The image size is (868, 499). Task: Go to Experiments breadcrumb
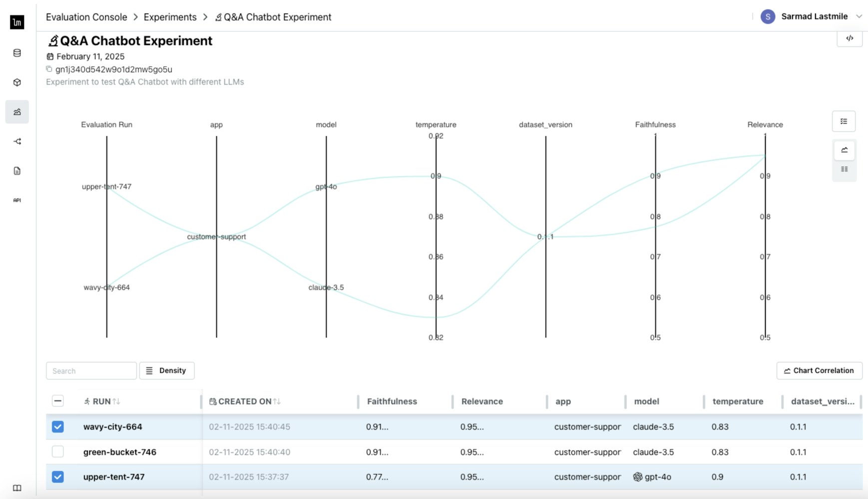[170, 17]
